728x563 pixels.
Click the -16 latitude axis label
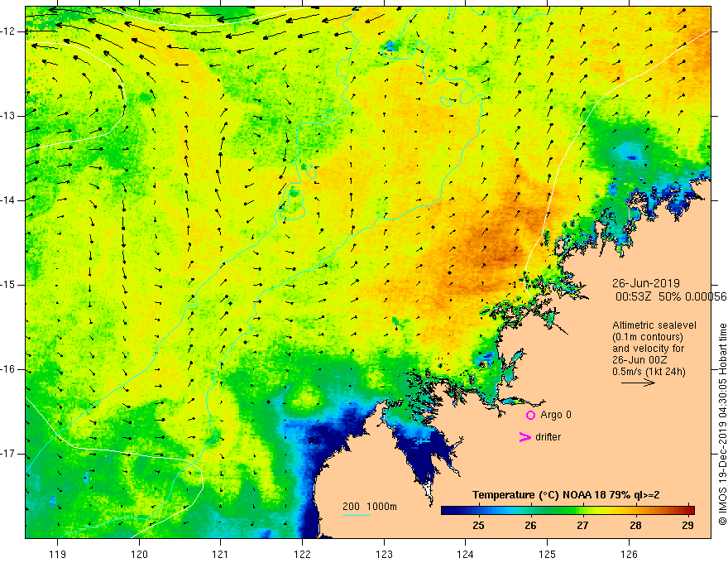tap(8, 369)
